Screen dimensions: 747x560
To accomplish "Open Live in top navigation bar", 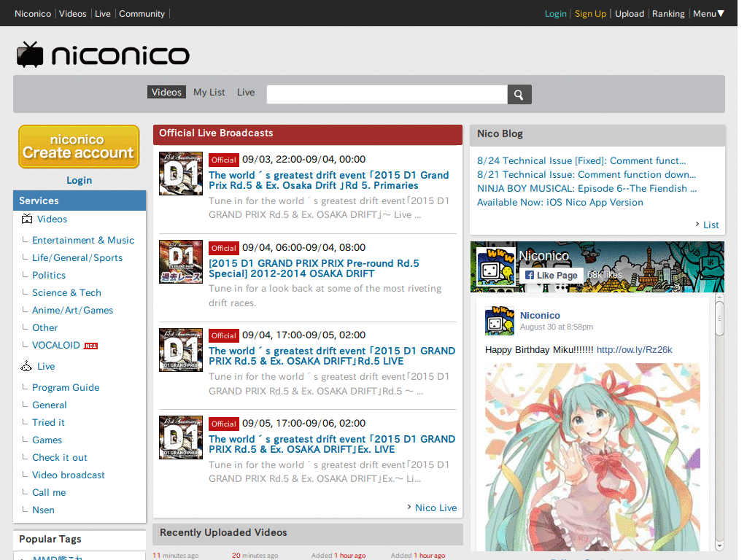I will tap(103, 14).
